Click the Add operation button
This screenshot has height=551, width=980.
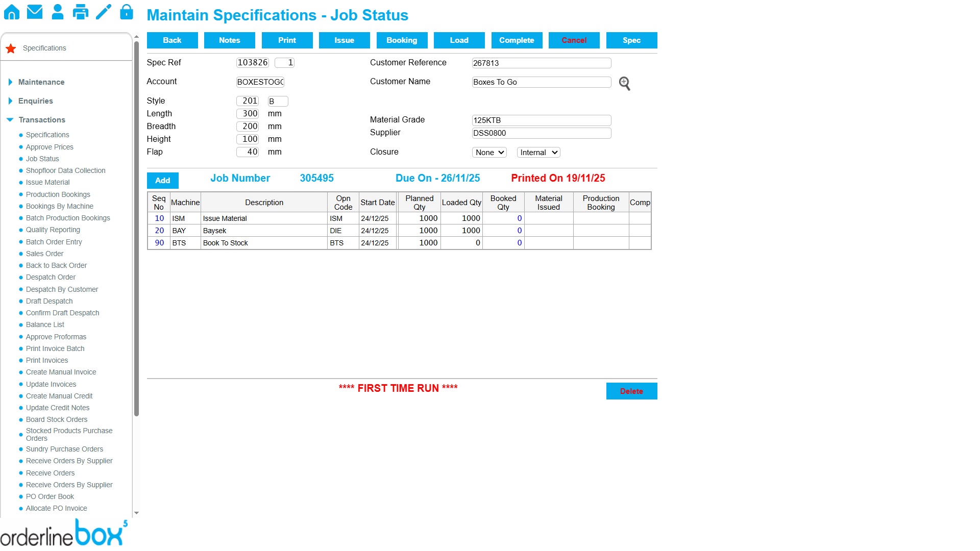pos(162,181)
